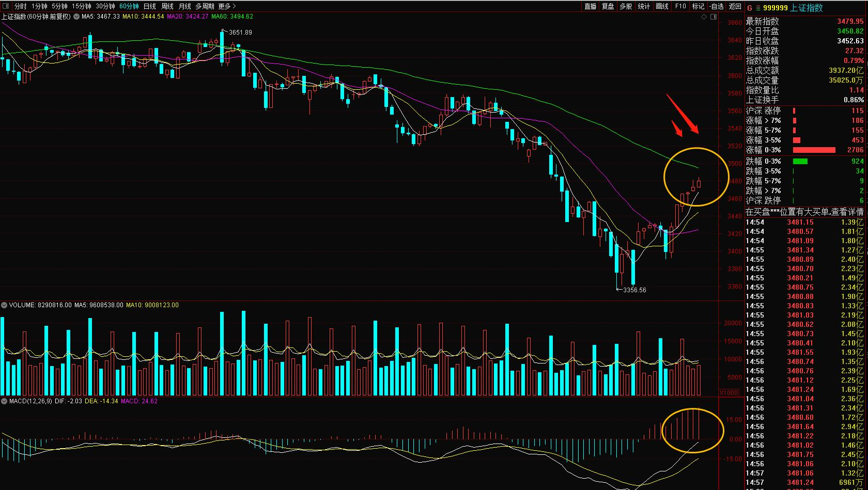The height and width of the screenshot is (490, 868).
Task: Select the 15分钟 period tab
Action: [x=81, y=6]
